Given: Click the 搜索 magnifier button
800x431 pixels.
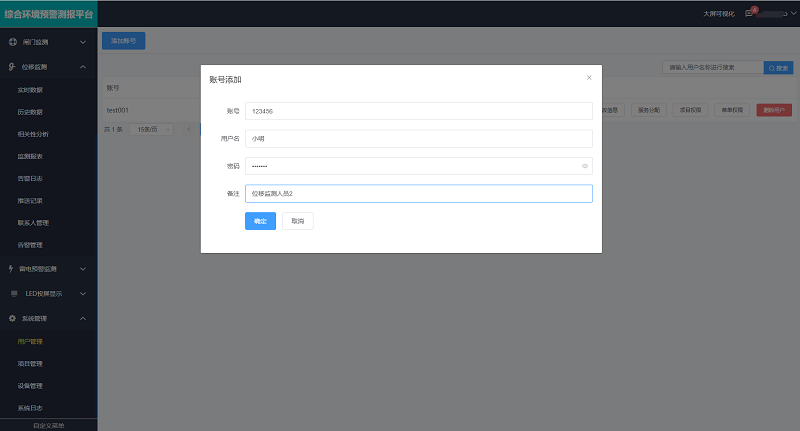Looking at the screenshot, I should (x=778, y=68).
